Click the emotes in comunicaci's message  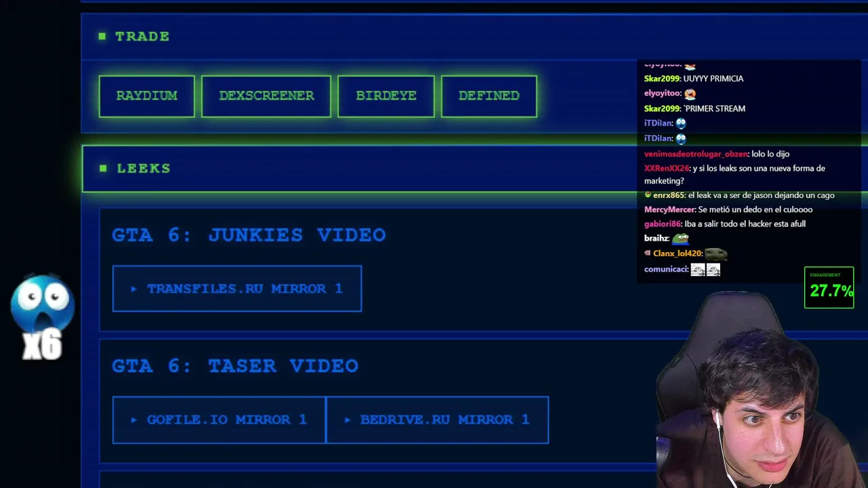click(x=705, y=270)
